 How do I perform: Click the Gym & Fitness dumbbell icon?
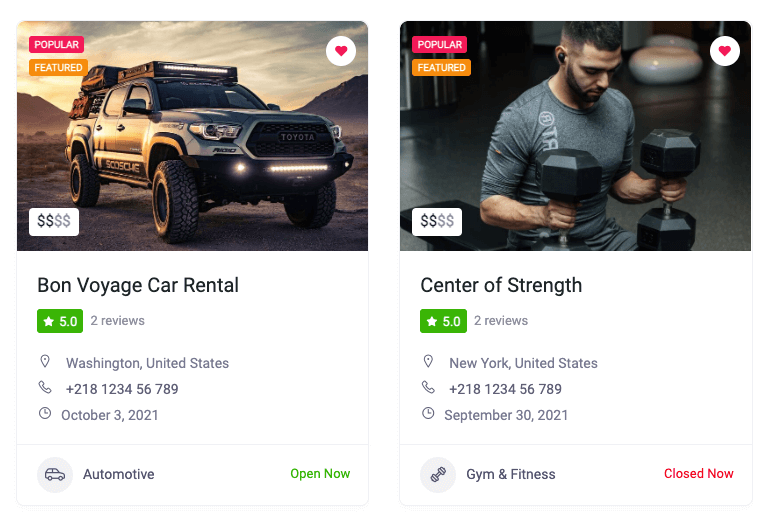click(438, 474)
